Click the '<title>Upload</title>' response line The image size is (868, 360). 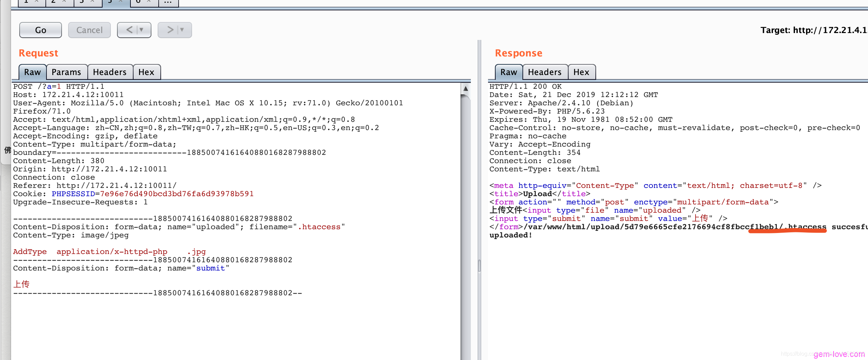tap(540, 194)
